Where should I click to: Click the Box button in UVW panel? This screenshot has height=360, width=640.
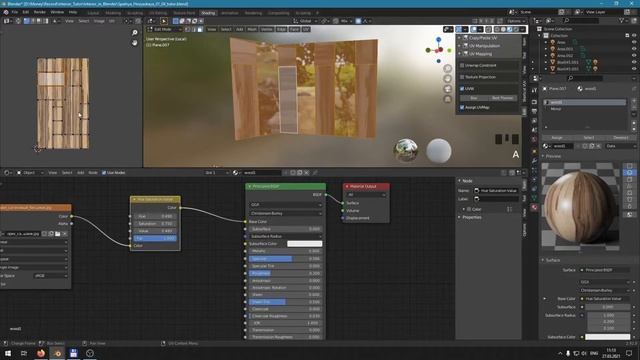(x=473, y=98)
